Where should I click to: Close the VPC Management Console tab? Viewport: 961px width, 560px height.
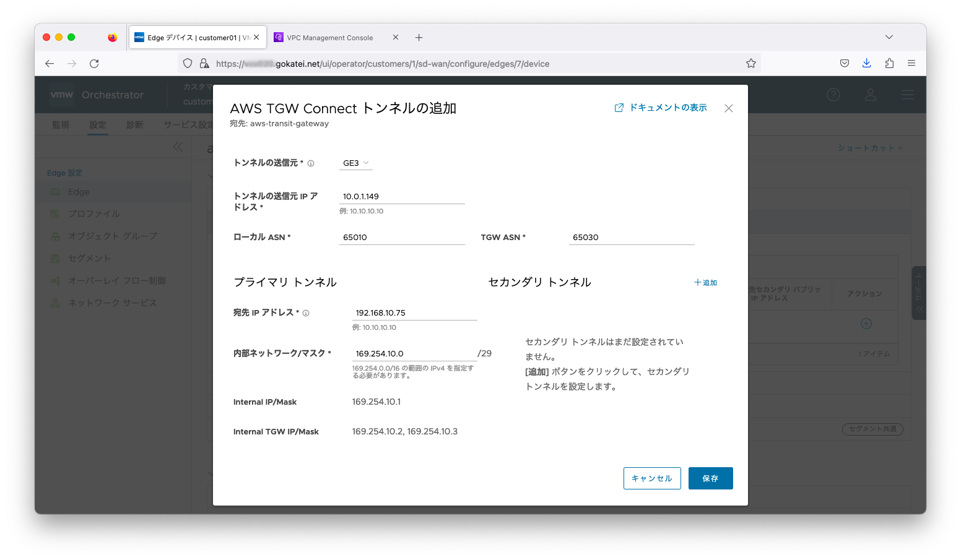tap(396, 37)
